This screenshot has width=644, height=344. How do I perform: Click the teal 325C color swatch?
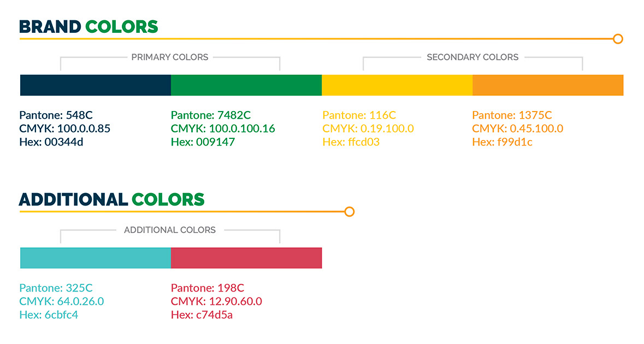[x=96, y=258]
